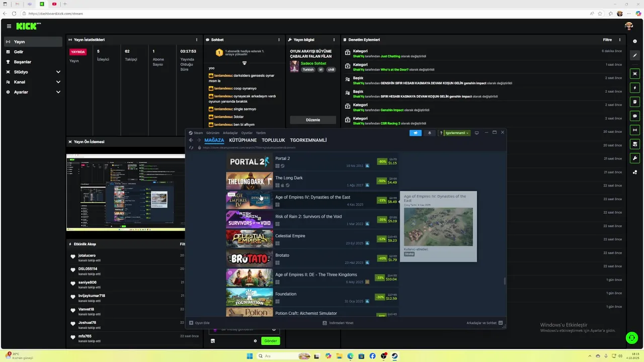Click the stream preview thumbnail
Image resolution: width=644 pixels, height=362 pixels.
click(x=125, y=193)
